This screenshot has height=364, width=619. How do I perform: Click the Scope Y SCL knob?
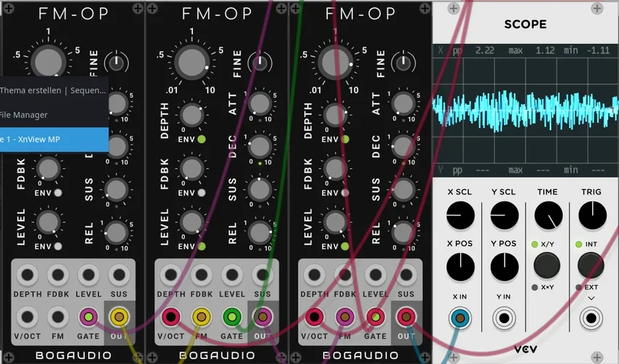(x=504, y=215)
